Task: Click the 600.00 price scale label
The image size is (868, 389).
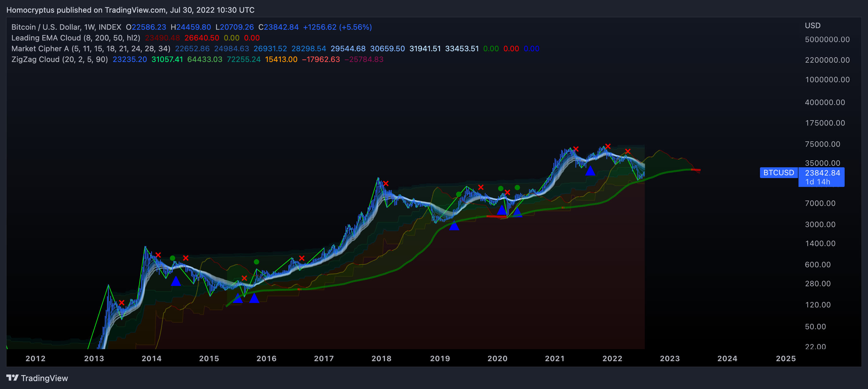Action: [x=818, y=264]
